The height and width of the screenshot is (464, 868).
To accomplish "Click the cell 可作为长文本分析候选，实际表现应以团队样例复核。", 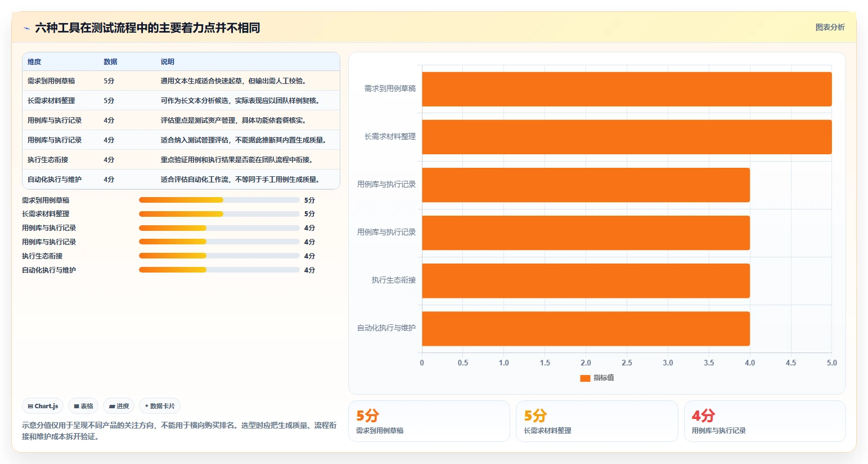I will click(241, 101).
